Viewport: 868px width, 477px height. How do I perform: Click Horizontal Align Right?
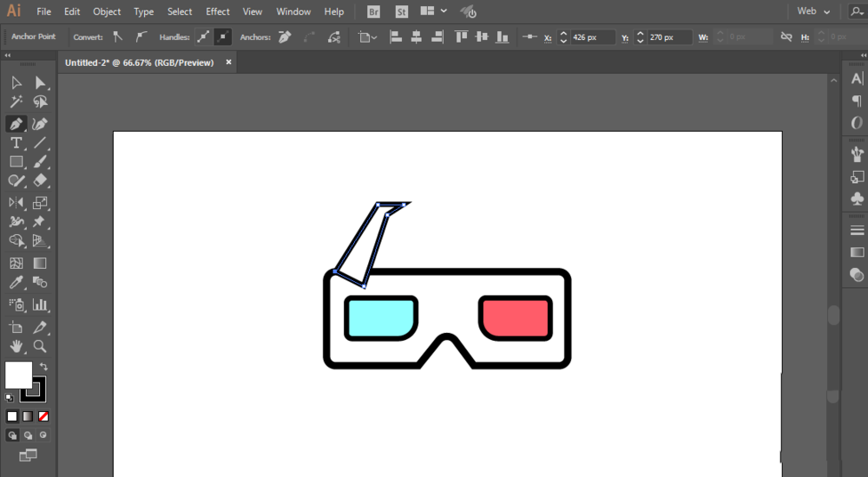pyautogui.click(x=437, y=37)
